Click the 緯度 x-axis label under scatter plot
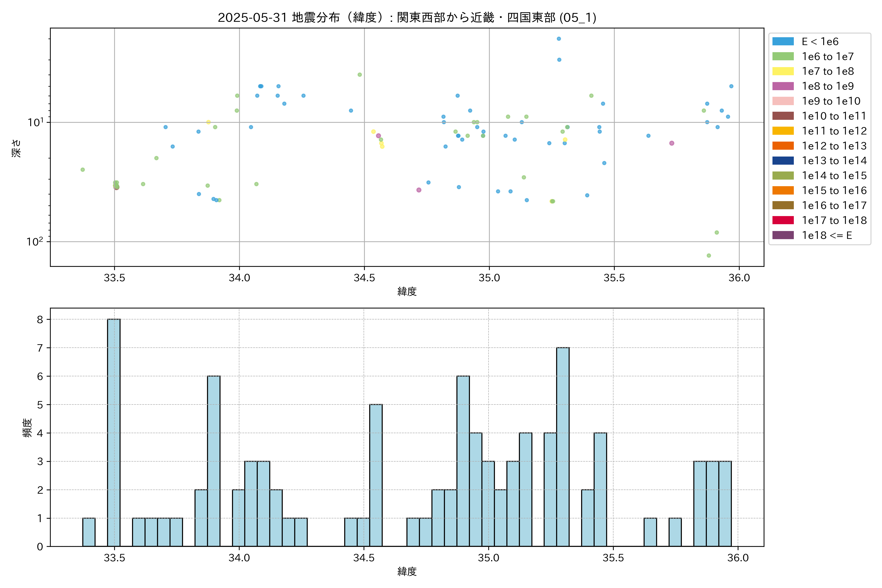The height and width of the screenshot is (588, 882). tap(407, 291)
